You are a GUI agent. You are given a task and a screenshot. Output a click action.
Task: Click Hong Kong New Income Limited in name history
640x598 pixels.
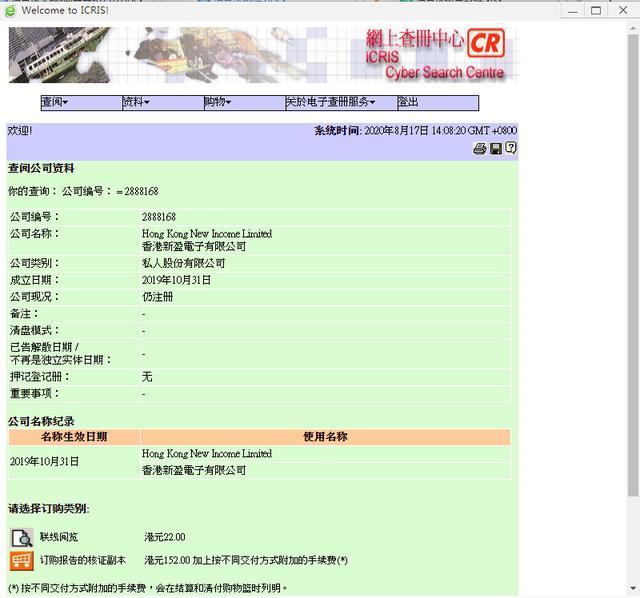207,454
